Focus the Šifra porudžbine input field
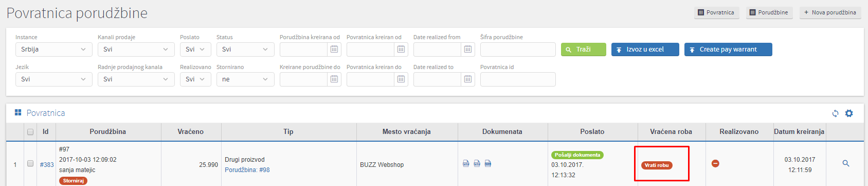 click(518, 49)
